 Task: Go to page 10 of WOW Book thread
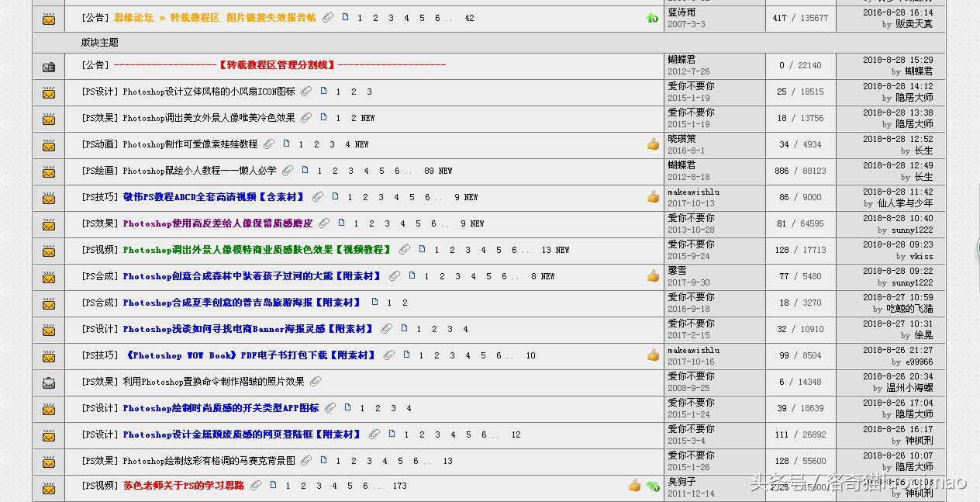[x=530, y=355]
